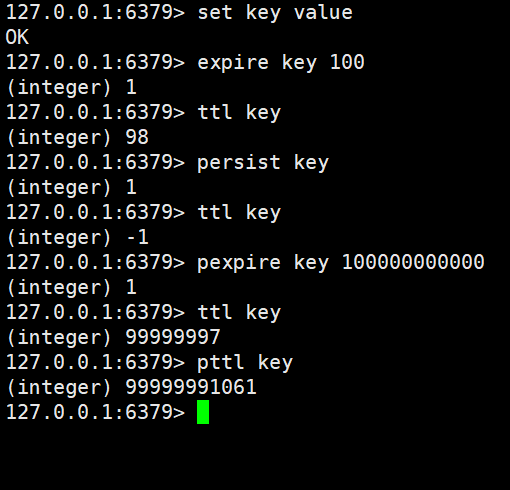
Task: Click the '(integer) 99999997' output
Action: point(113,337)
